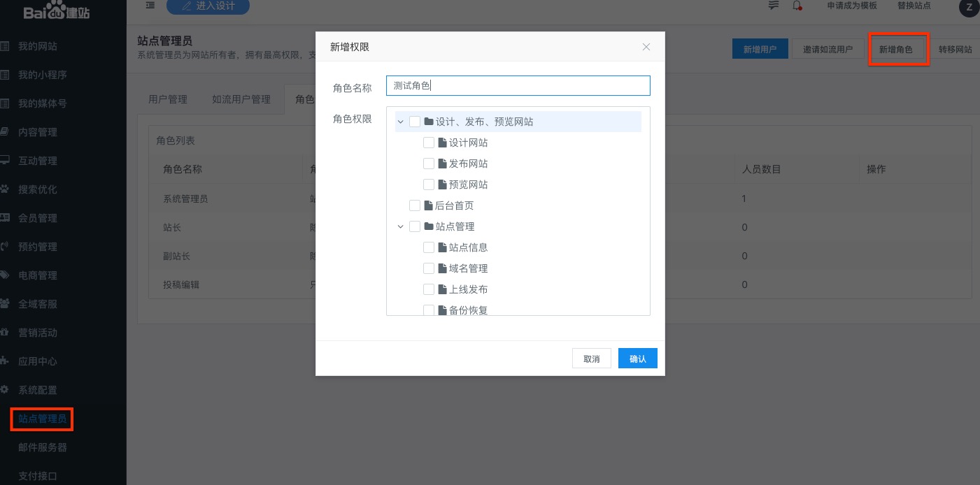The width and height of the screenshot is (980, 485).
Task: Open the messages icon in top bar
Action: coord(774,6)
